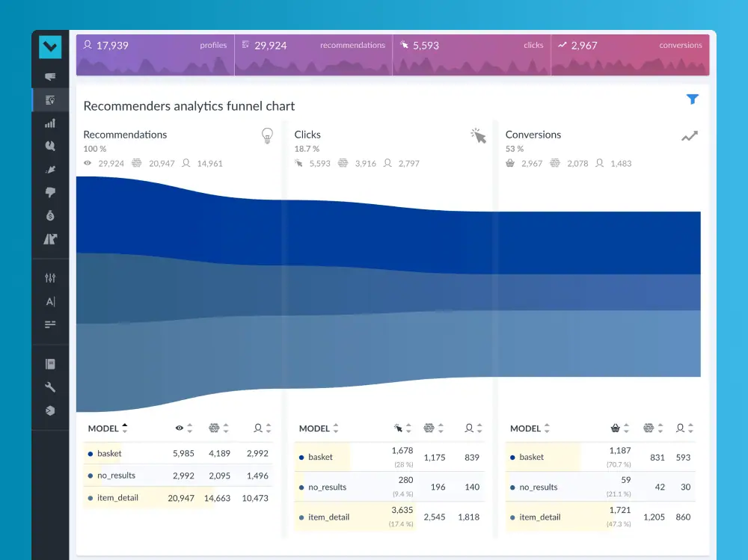Screen dimensions: 748x560
Task: Click the logo chevron at sidebar top
Action: tap(50, 47)
